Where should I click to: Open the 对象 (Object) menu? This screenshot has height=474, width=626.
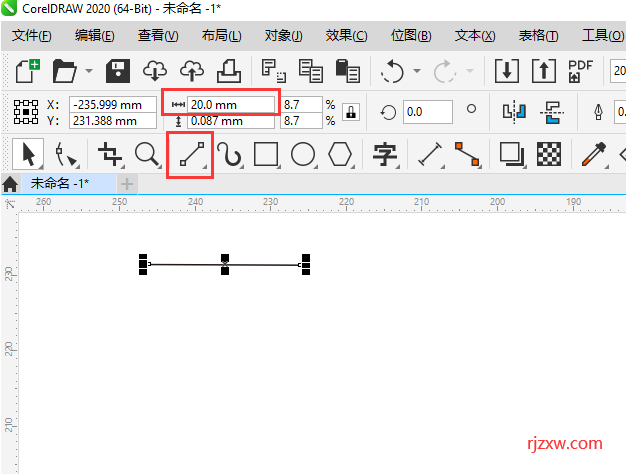(x=283, y=36)
